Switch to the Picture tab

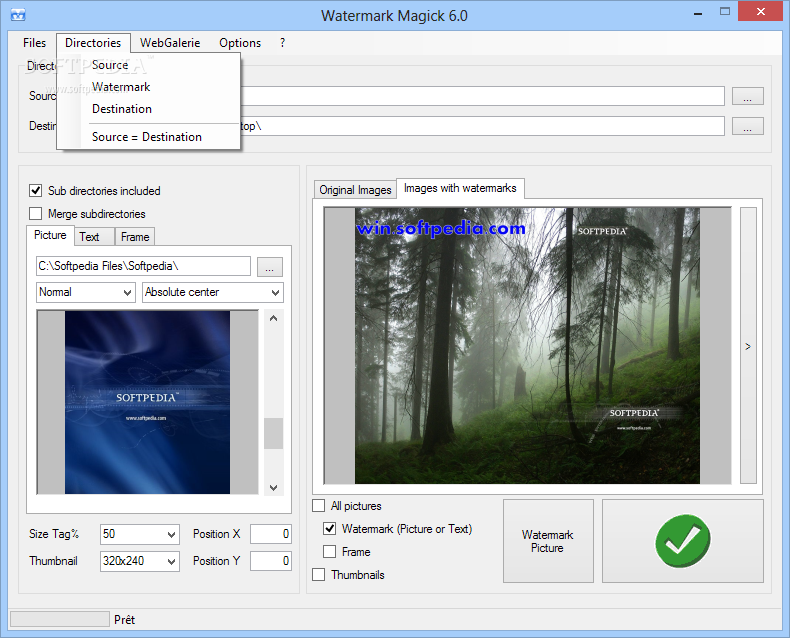[x=50, y=235]
